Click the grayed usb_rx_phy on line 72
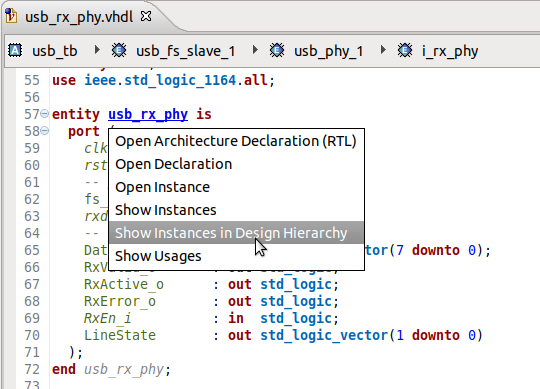The height and width of the screenshot is (389, 540). point(124,370)
